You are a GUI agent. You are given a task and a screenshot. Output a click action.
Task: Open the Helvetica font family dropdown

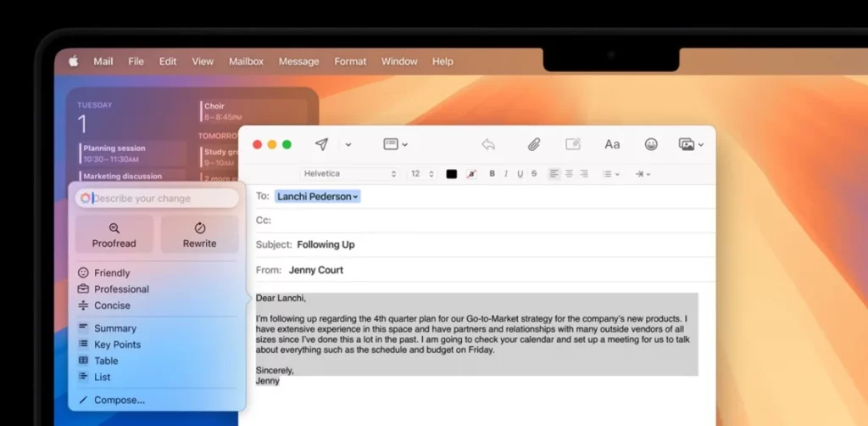350,174
